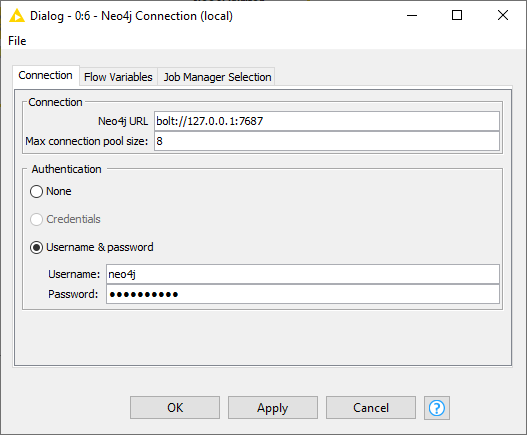The image size is (527, 435).
Task: Switch to the Flow Variables tab
Action: coord(118,77)
